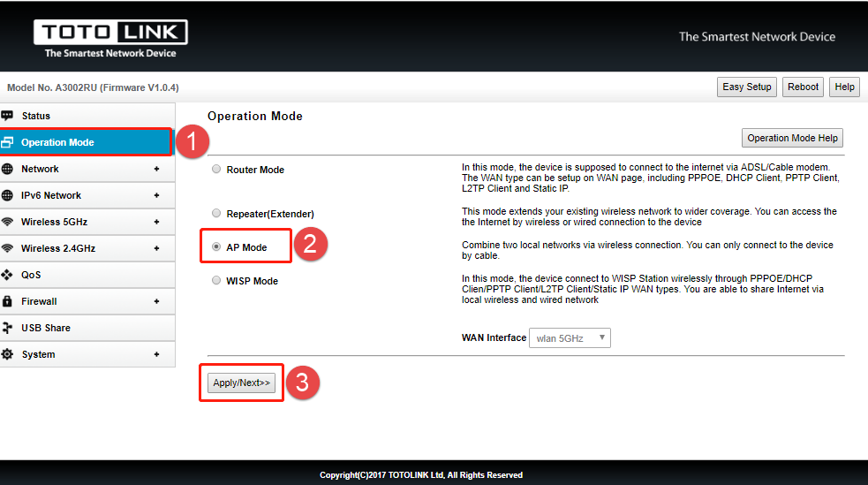Expand the System plus sign
The height and width of the screenshot is (485, 868).
[156, 354]
